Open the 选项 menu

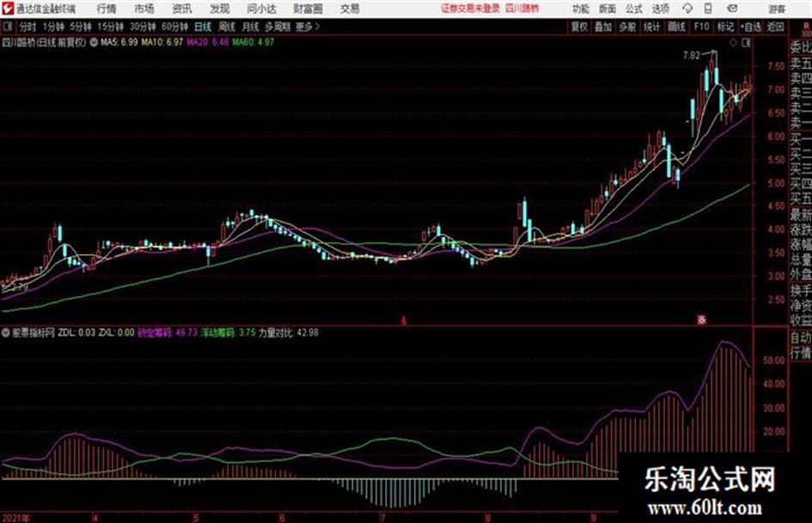coord(660,9)
